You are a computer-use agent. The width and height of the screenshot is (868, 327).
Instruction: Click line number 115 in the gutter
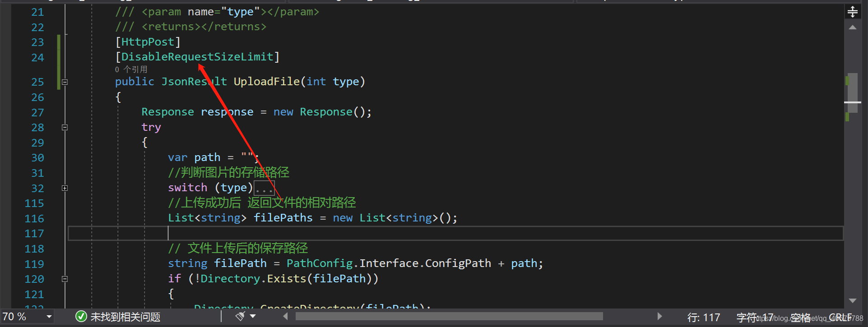[x=34, y=203]
